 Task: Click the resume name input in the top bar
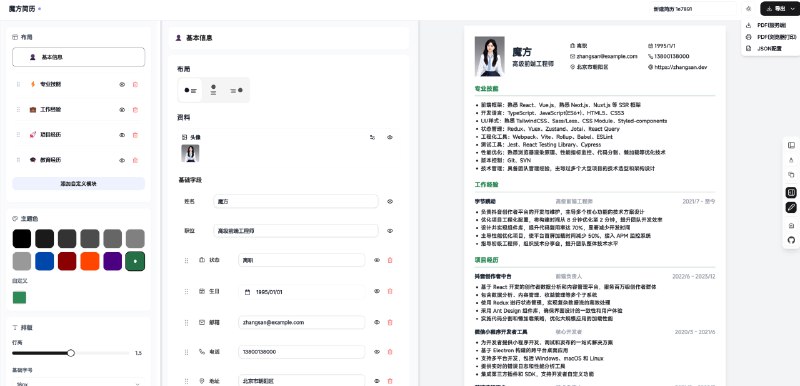(693, 9)
